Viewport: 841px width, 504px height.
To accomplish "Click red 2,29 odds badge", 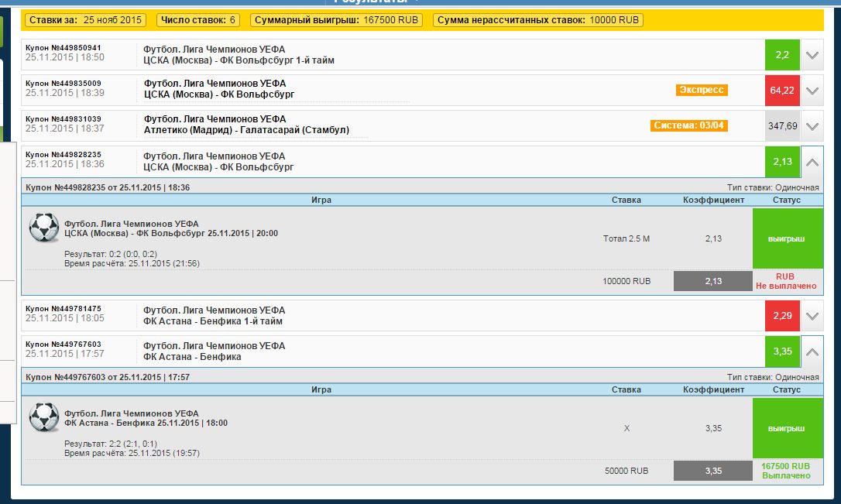I will [782, 316].
